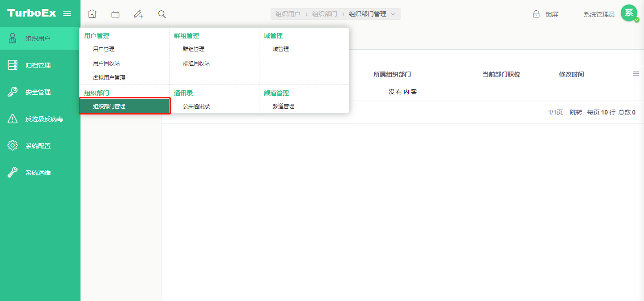Viewport: 644px width, 301px height.
Task: Expand the breadcrumb dropdown arrow
Action: coord(393,14)
